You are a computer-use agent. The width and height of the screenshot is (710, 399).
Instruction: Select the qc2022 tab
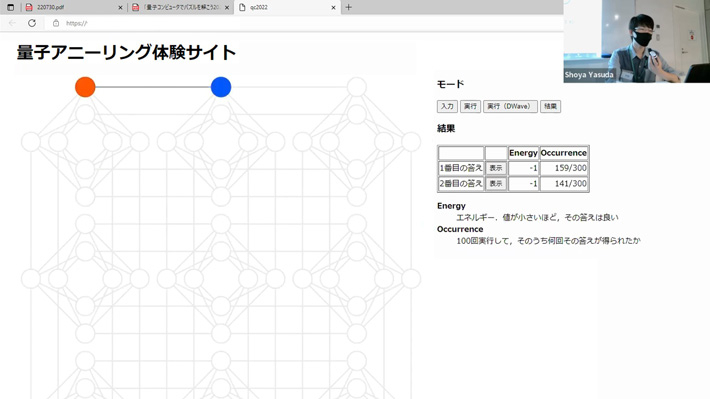click(x=287, y=8)
